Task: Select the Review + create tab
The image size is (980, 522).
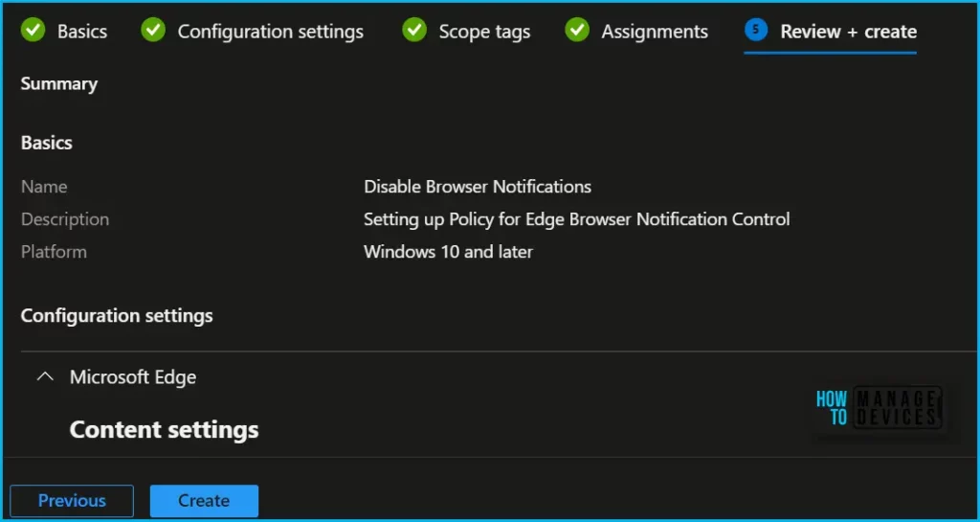Action: 848,32
